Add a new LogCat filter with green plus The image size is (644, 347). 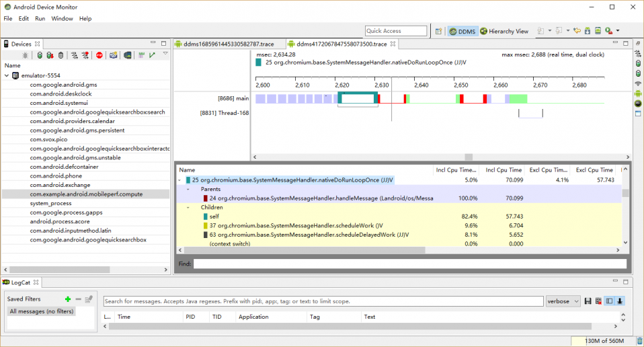coord(68,299)
